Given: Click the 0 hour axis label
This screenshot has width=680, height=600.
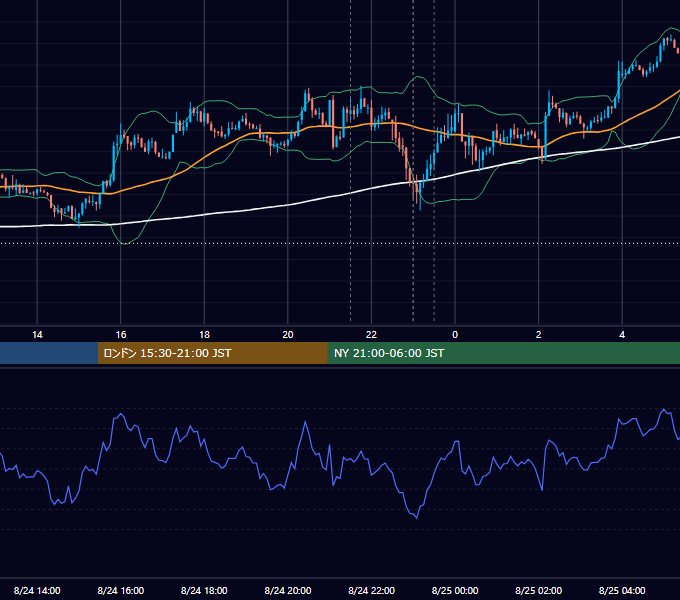Looking at the screenshot, I should [455, 335].
